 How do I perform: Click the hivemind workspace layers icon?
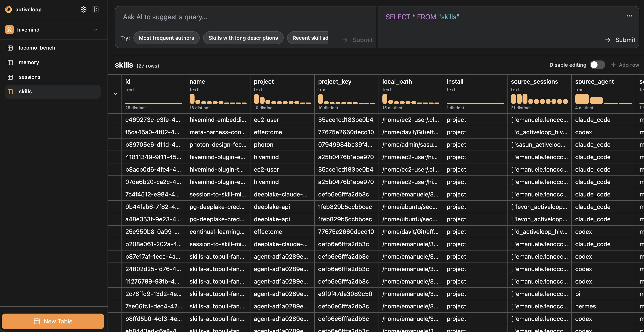click(x=9, y=30)
